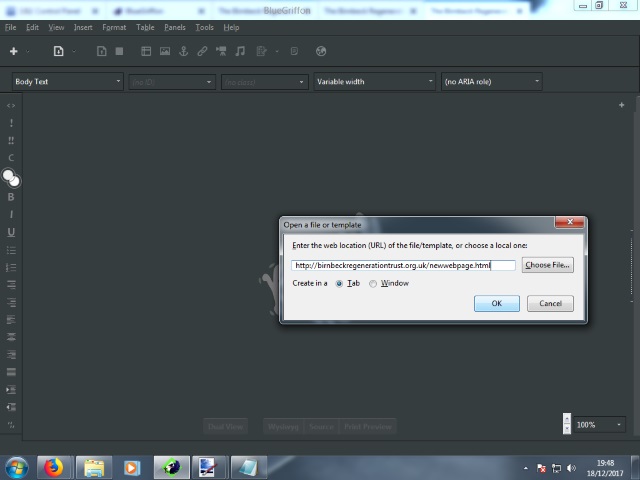Viewport: 640px width, 480px height.
Task: Click into the URL text field
Action: (403, 265)
